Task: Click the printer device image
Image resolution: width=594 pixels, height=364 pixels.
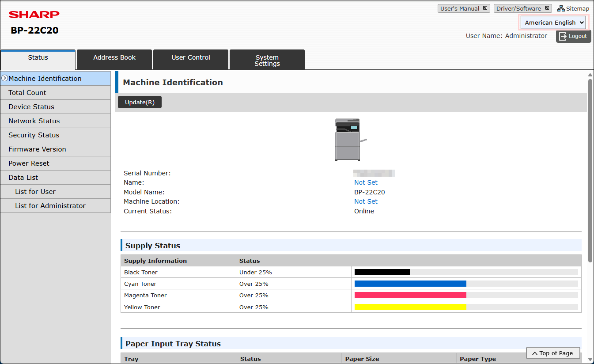Action: pyautogui.click(x=351, y=140)
